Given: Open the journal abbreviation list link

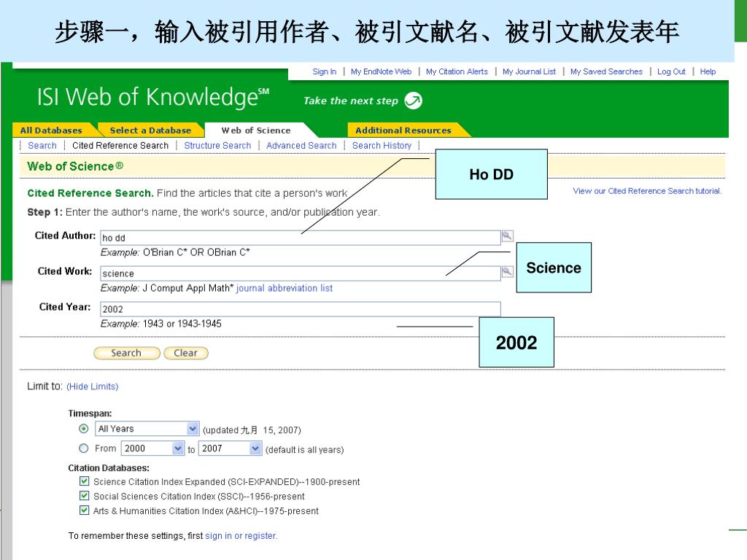Looking at the screenshot, I should tap(285, 288).
